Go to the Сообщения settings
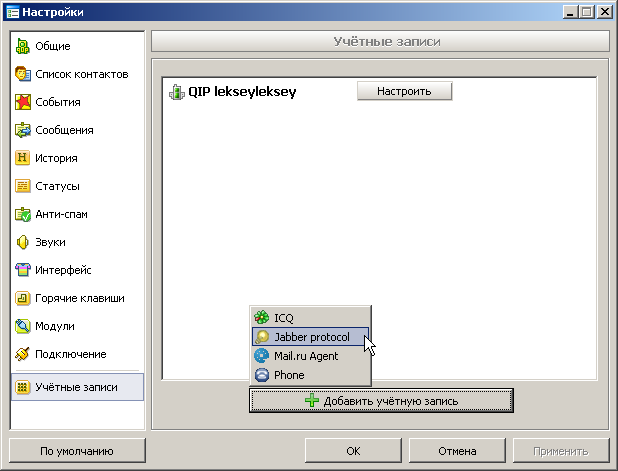This screenshot has width=618, height=471. (64, 130)
